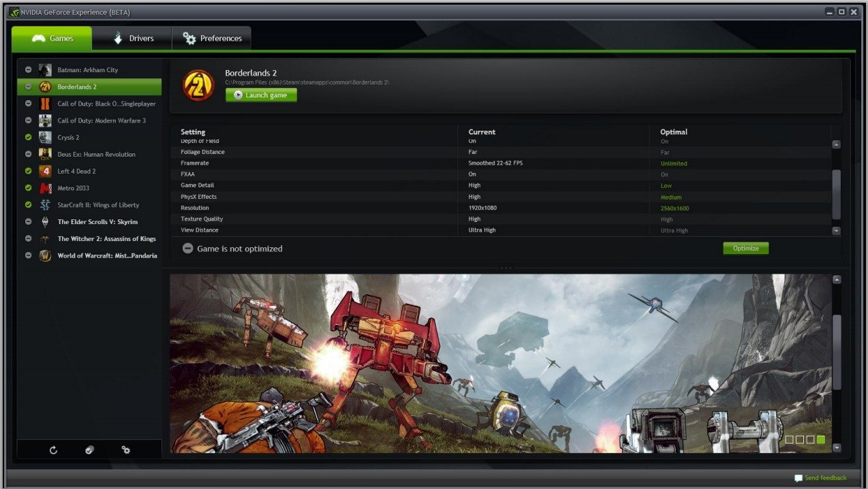This screenshot has width=868, height=489.
Task: Click the Deus Ex: Human Revolution icon
Action: (45, 155)
